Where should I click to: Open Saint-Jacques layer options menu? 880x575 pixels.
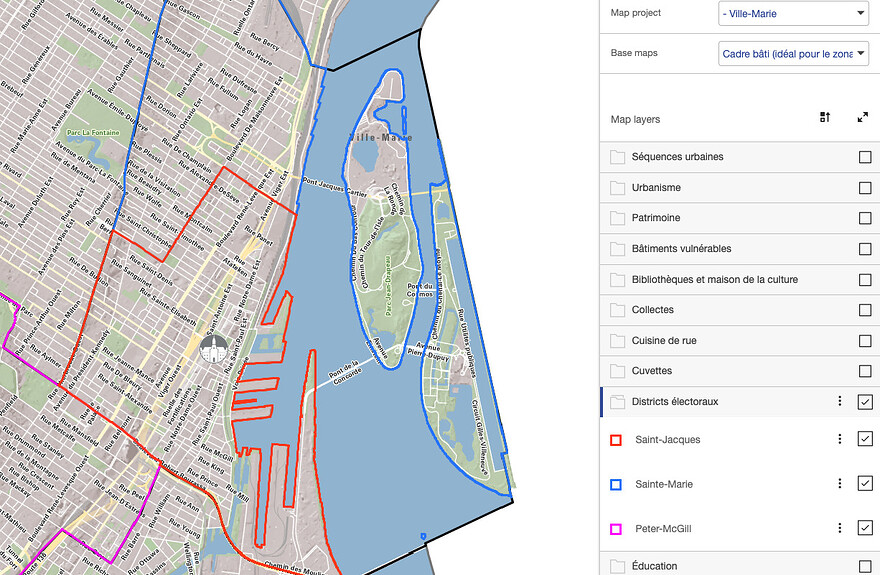pyautogui.click(x=840, y=439)
